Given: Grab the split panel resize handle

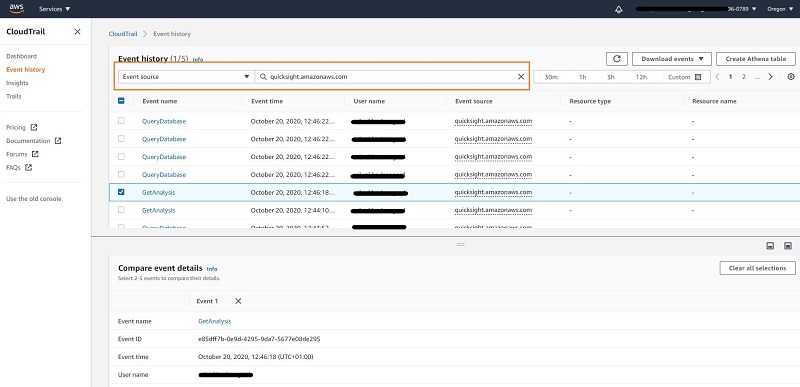Looking at the screenshot, I should pos(460,245).
